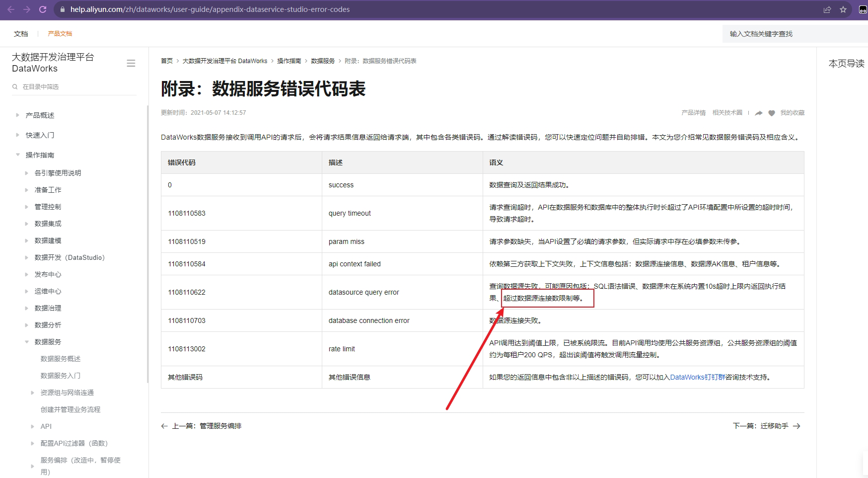Screen dimensions: 868x478
Task: Click the sidebar vertical scrollbar
Action: point(147,244)
